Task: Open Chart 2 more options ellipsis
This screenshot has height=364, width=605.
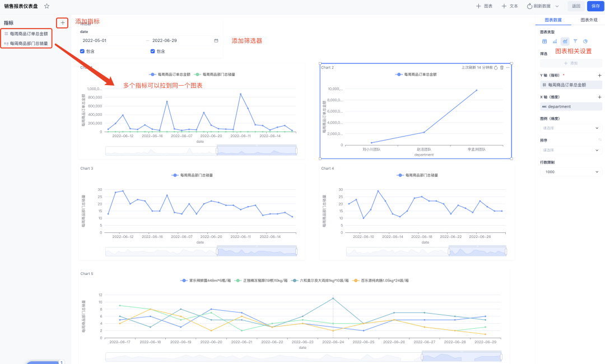Action: click(508, 67)
